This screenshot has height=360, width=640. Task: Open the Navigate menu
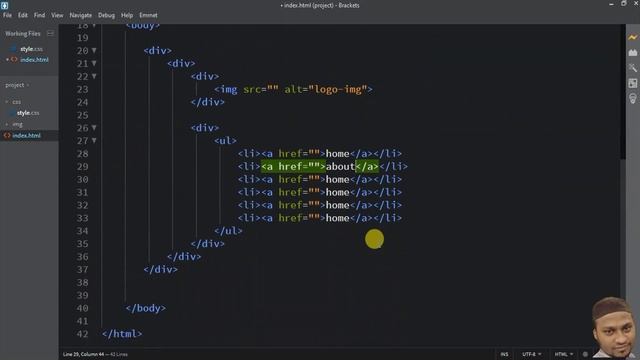tap(80, 15)
